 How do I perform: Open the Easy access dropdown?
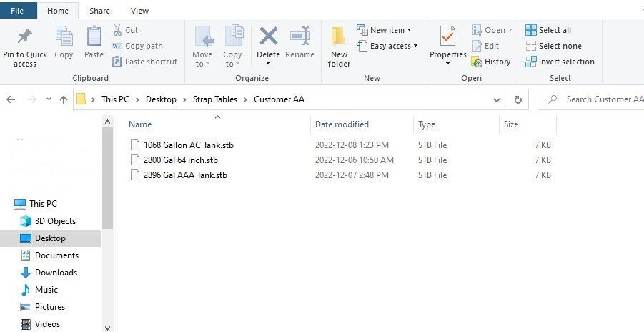pos(387,46)
